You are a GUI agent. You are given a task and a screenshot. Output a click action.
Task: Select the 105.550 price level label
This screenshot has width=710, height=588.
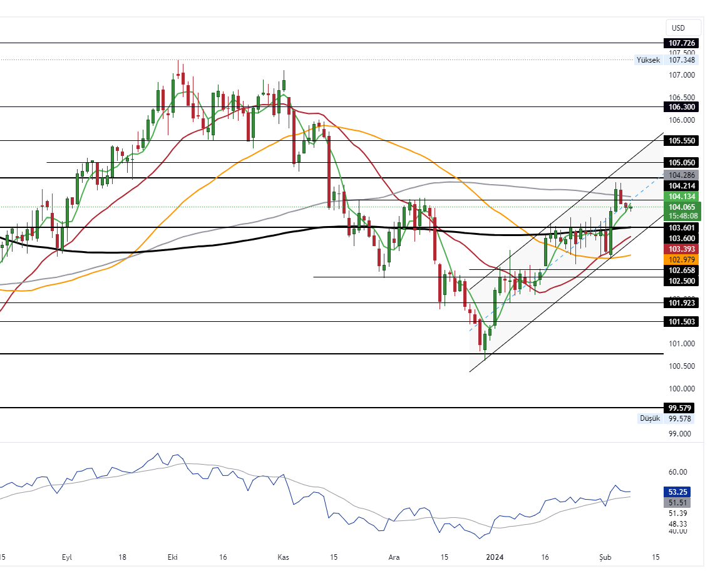tap(682, 141)
